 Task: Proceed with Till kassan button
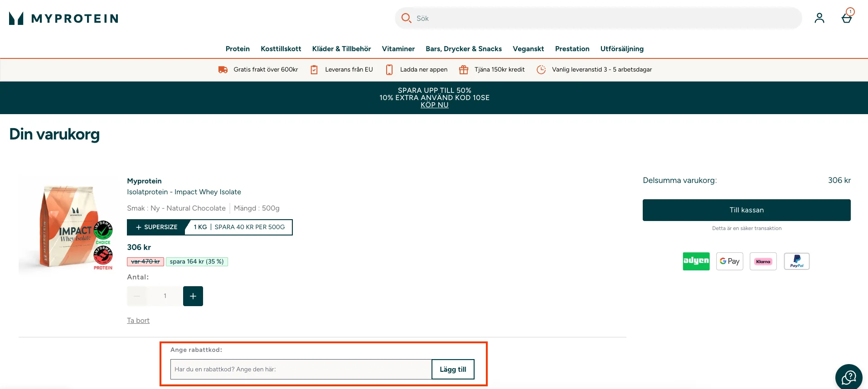pos(747,210)
